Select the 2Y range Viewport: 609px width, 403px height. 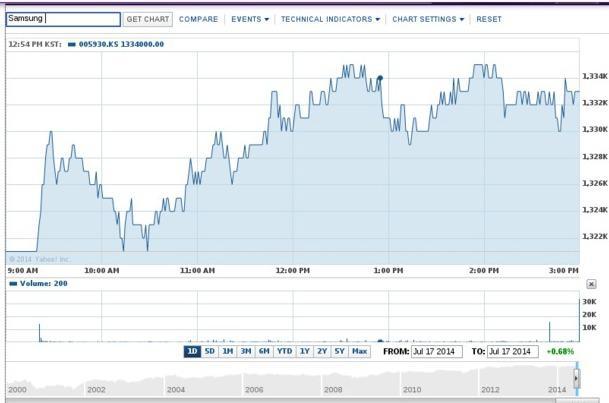coord(322,351)
